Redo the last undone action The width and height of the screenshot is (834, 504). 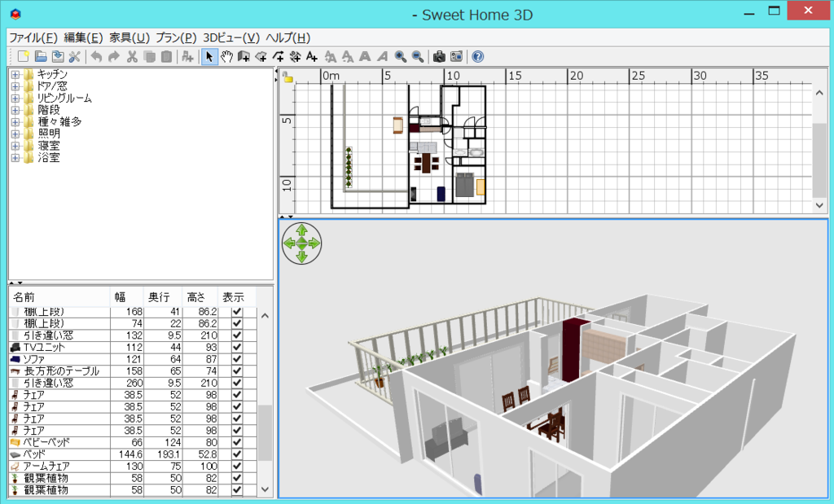tap(114, 56)
